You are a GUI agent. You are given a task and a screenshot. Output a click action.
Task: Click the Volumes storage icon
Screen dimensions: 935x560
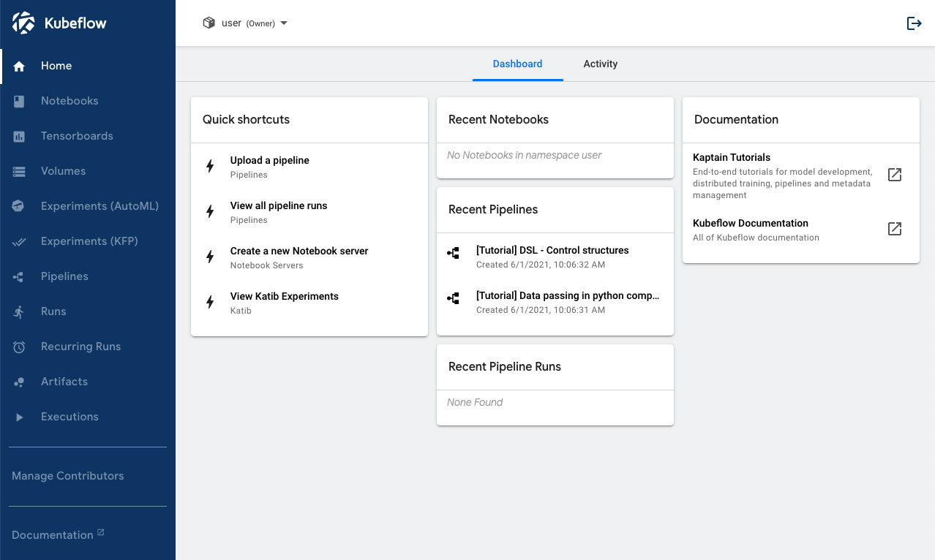tap(19, 171)
